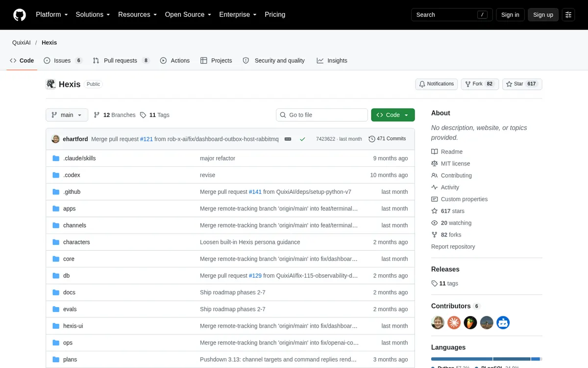This screenshot has height=368, width=588.
Task: Open the Contributing link in About
Action: point(451,175)
